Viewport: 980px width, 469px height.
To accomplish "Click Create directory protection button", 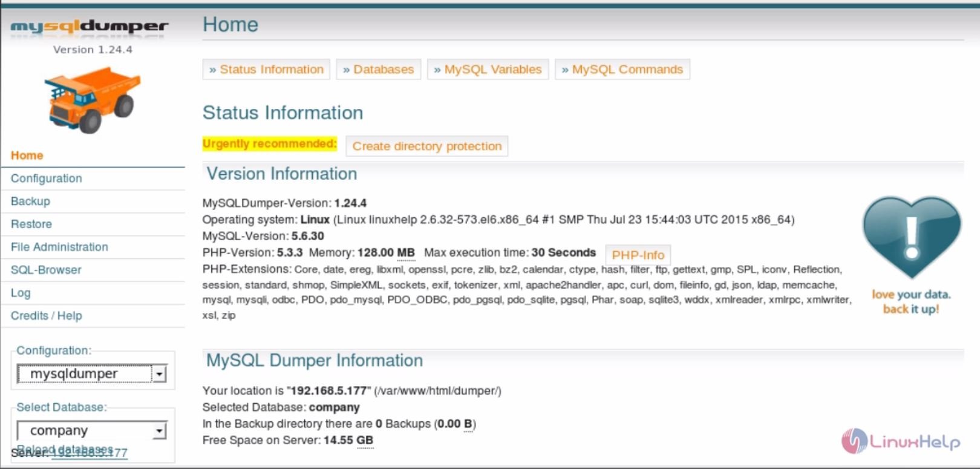I will point(427,146).
